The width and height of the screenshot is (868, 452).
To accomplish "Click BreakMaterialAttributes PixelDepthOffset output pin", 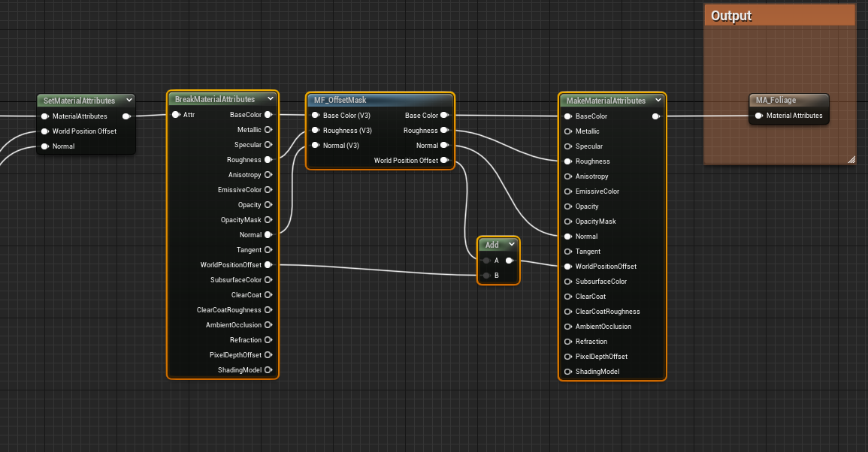I will [268, 354].
